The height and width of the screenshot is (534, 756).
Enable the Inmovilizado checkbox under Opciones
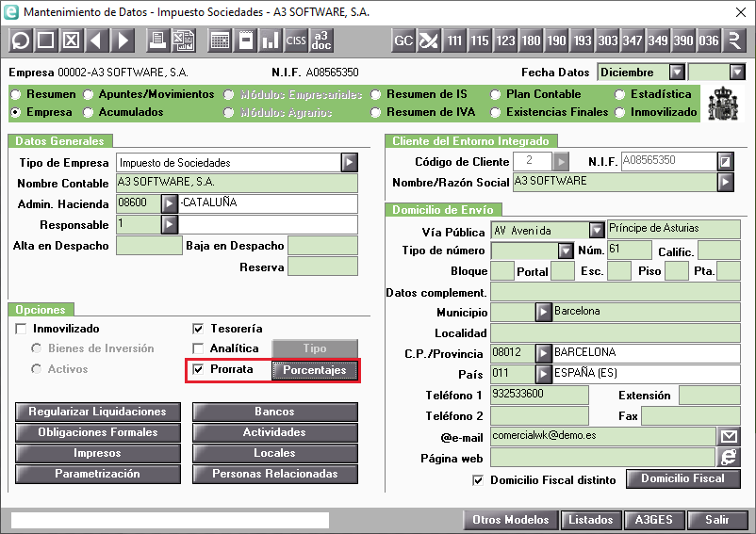[21, 329]
